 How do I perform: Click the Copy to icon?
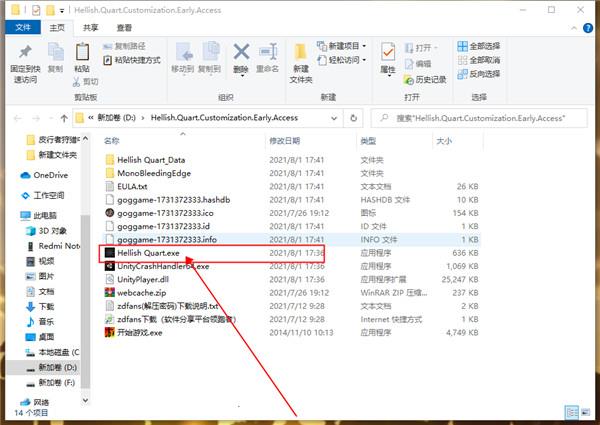click(x=210, y=52)
